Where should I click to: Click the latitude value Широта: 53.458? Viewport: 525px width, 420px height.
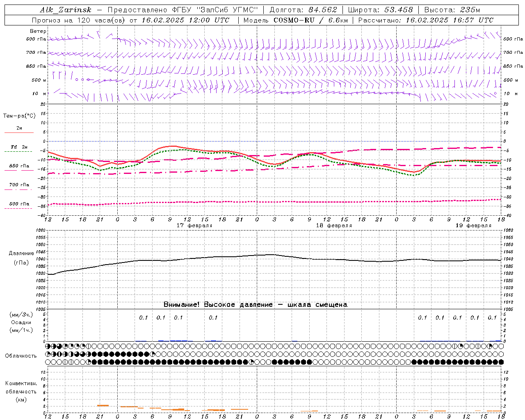[380, 10]
